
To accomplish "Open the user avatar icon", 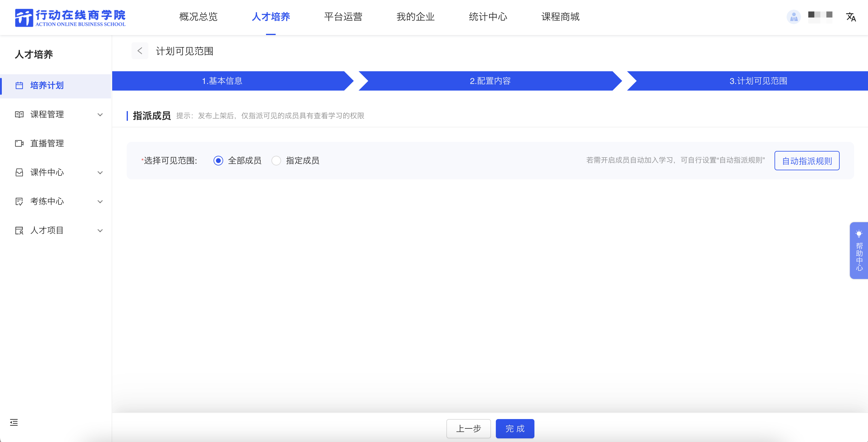I will [794, 17].
